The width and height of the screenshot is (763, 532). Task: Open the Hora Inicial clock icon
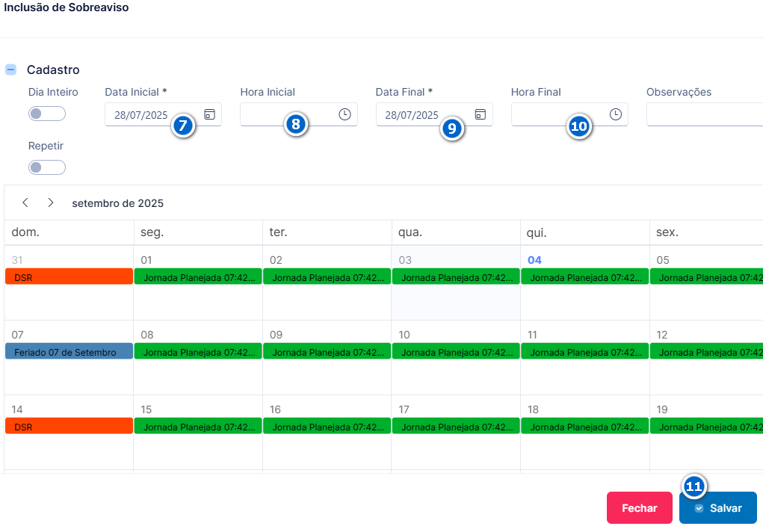[345, 114]
